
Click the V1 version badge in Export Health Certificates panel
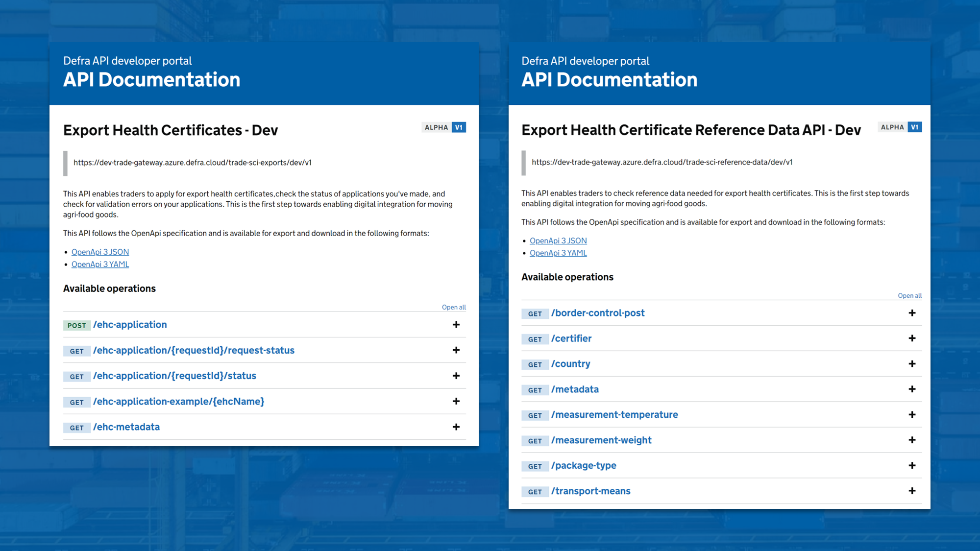point(459,127)
